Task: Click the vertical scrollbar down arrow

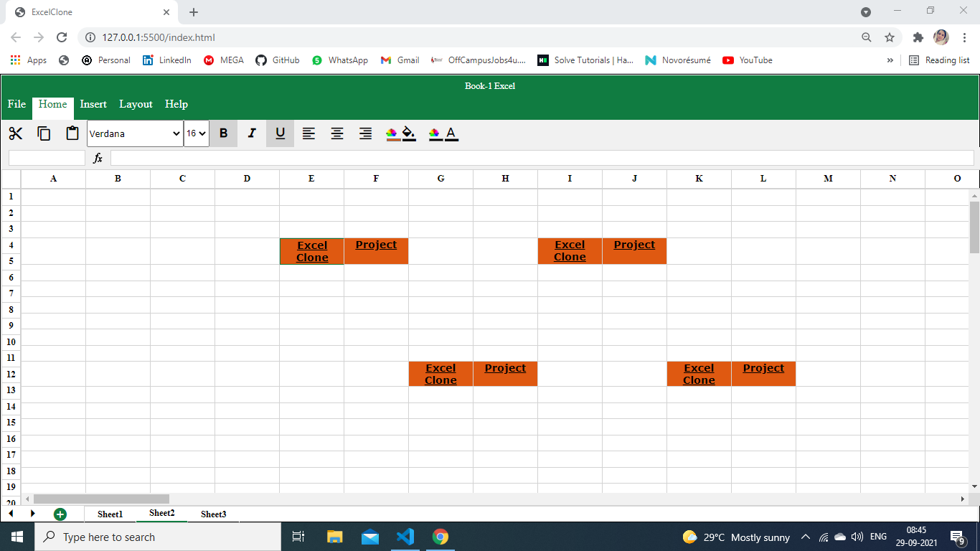Action: click(x=974, y=486)
